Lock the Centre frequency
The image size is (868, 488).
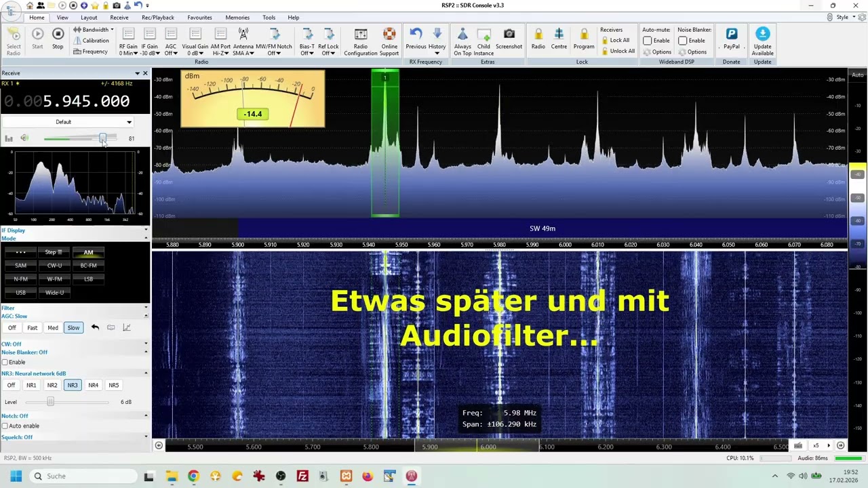coord(559,38)
